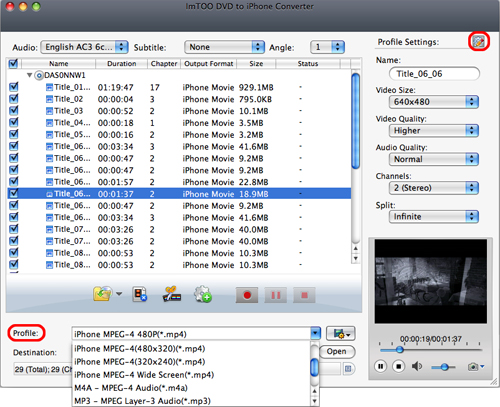Click the profile list scrollbar thumb

click(314, 367)
